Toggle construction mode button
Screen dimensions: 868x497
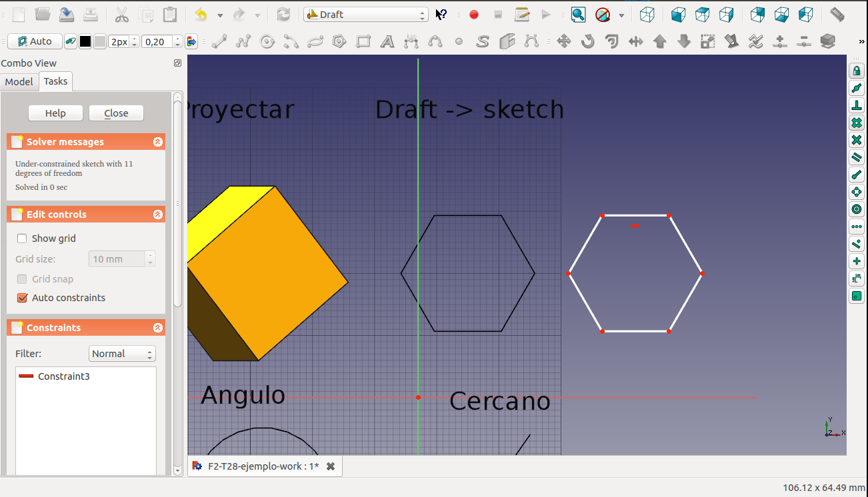click(x=70, y=42)
